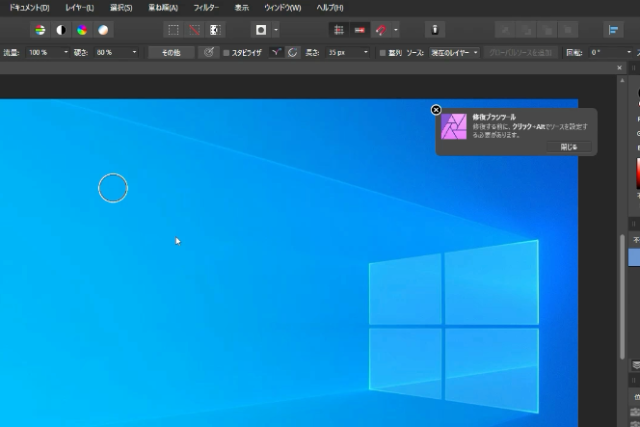640x427 pixels.
Task: Click the Select All marquee icon
Action: coord(173,30)
